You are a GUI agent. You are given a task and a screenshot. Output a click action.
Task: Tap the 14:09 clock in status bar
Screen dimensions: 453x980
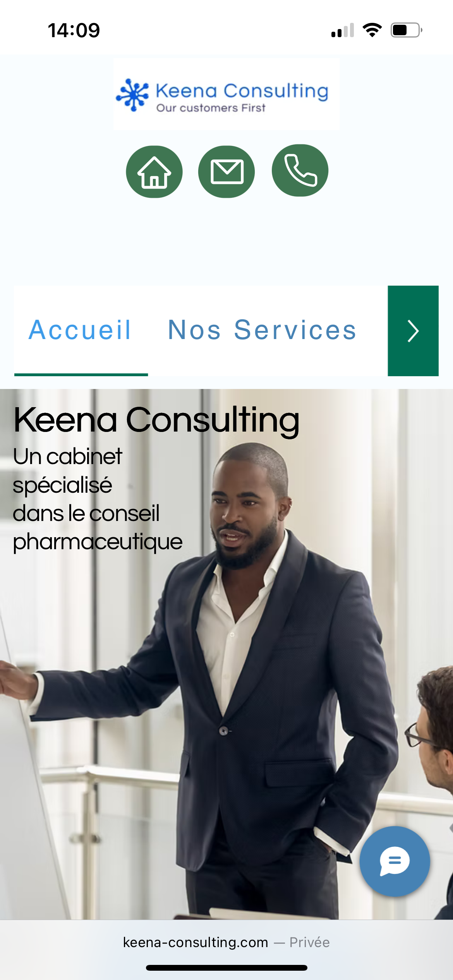coord(74,30)
